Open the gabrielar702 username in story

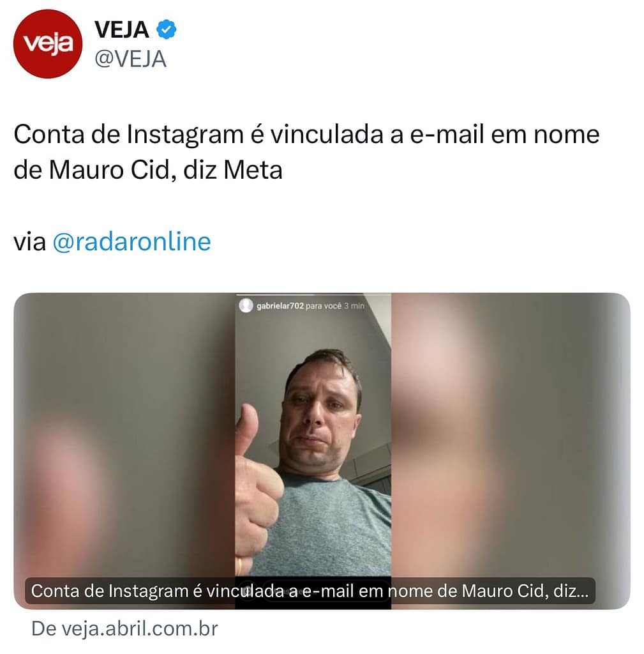pyautogui.click(x=280, y=306)
